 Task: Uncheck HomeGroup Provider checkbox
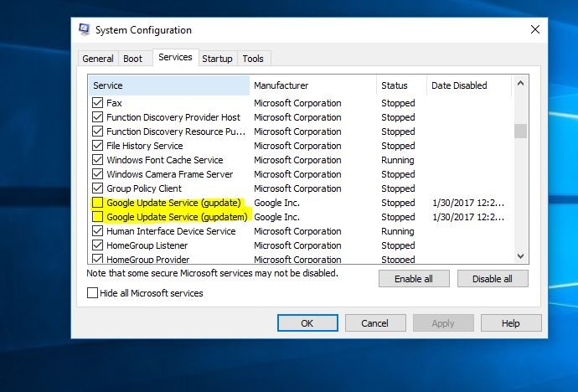97,259
